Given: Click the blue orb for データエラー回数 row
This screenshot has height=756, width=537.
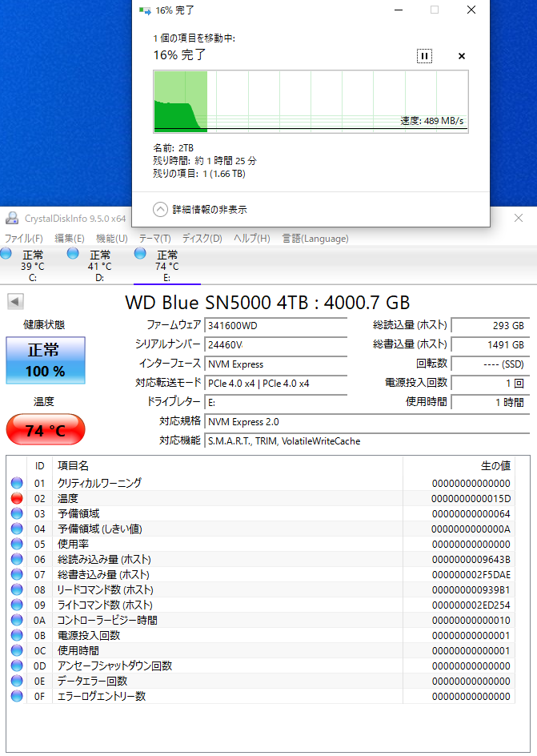Looking at the screenshot, I should [17, 680].
